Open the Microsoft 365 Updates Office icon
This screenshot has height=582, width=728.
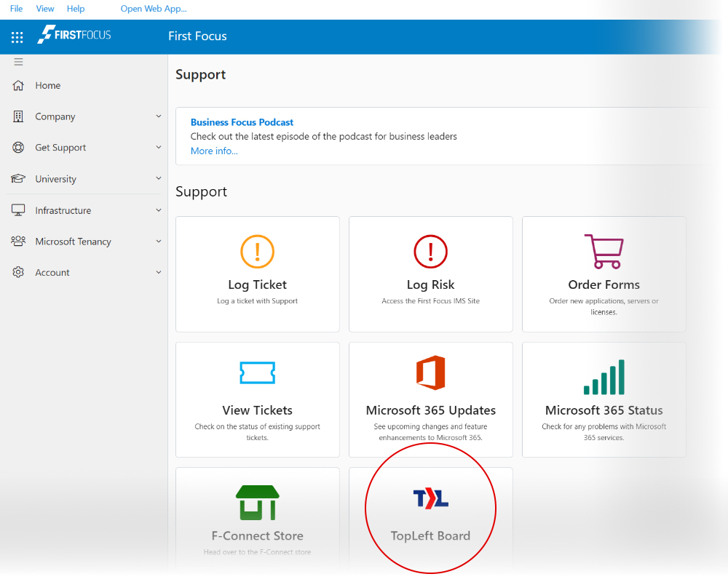[430, 373]
